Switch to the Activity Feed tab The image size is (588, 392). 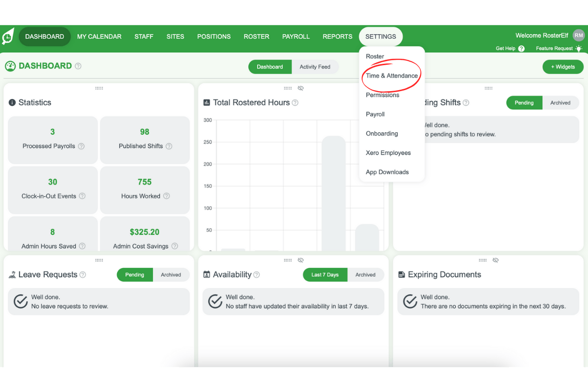click(x=315, y=67)
